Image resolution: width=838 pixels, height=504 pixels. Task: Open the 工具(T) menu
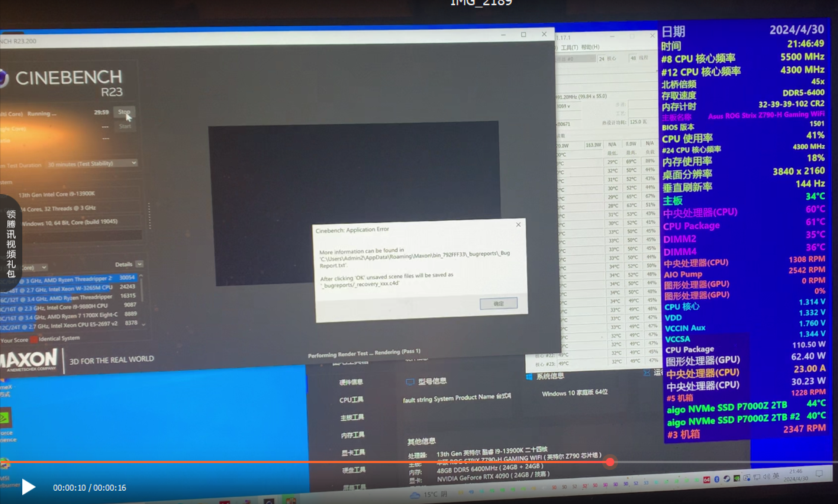click(569, 48)
